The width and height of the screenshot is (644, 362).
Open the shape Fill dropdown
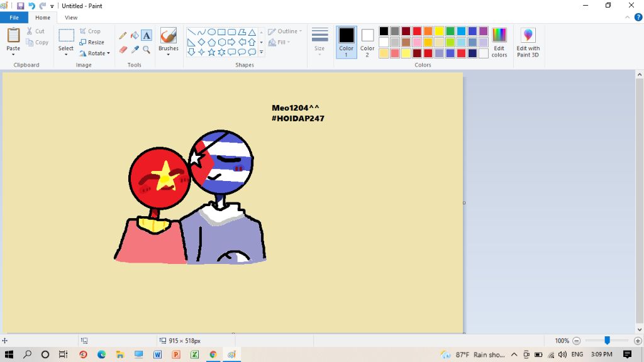pyautogui.click(x=279, y=42)
